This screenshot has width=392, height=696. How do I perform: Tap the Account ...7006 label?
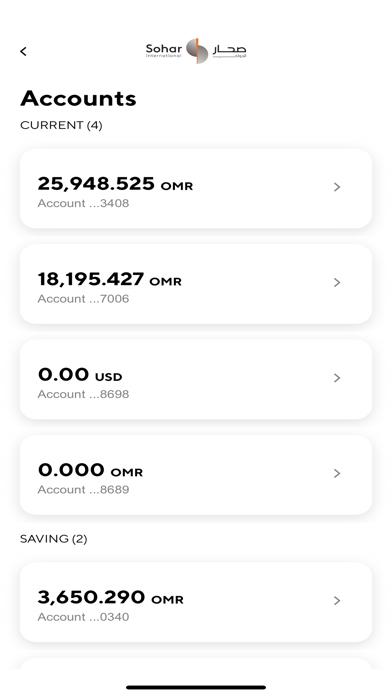click(x=83, y=299)
